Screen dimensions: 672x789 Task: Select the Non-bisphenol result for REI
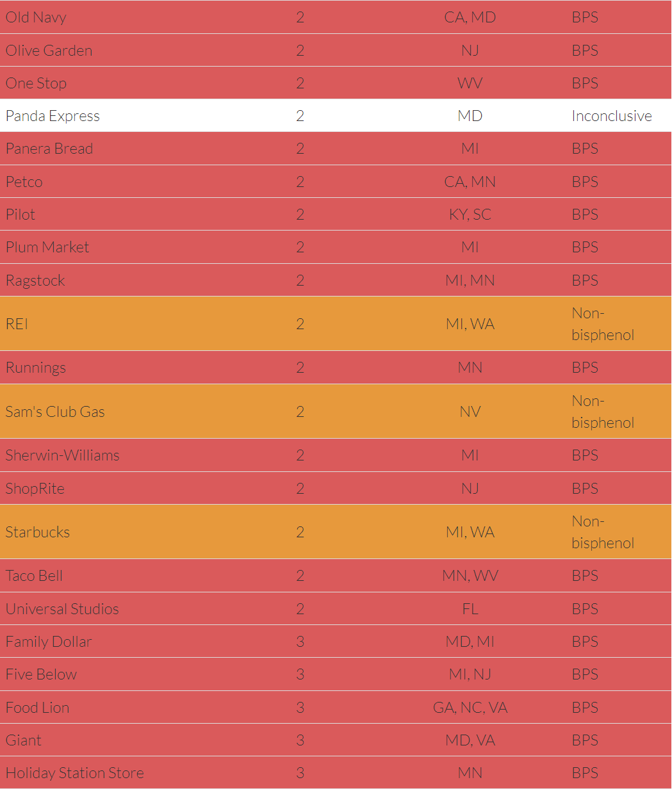[603, 324]
